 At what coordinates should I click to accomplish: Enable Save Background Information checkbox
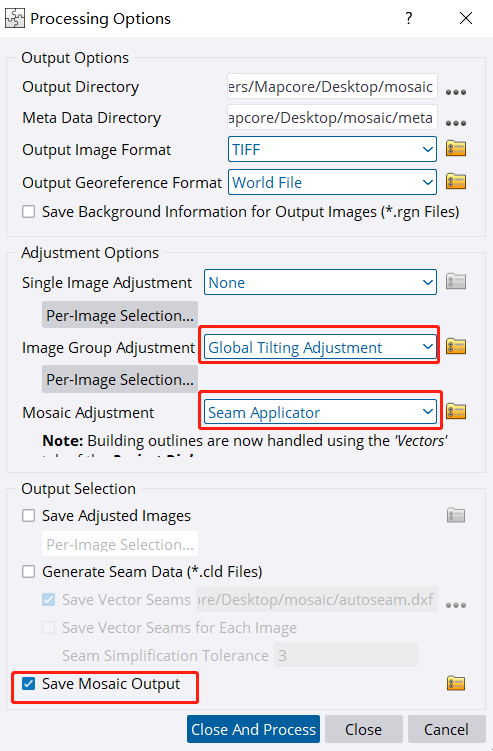[29, 212]
